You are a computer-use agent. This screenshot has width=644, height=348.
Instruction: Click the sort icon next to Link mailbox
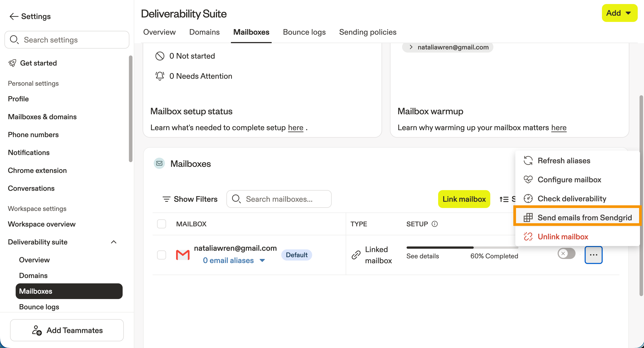[504, 199]
